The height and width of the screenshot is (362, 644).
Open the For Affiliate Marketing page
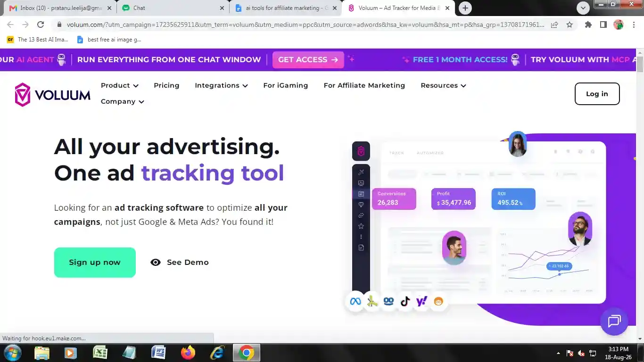(x=364, y=85)
